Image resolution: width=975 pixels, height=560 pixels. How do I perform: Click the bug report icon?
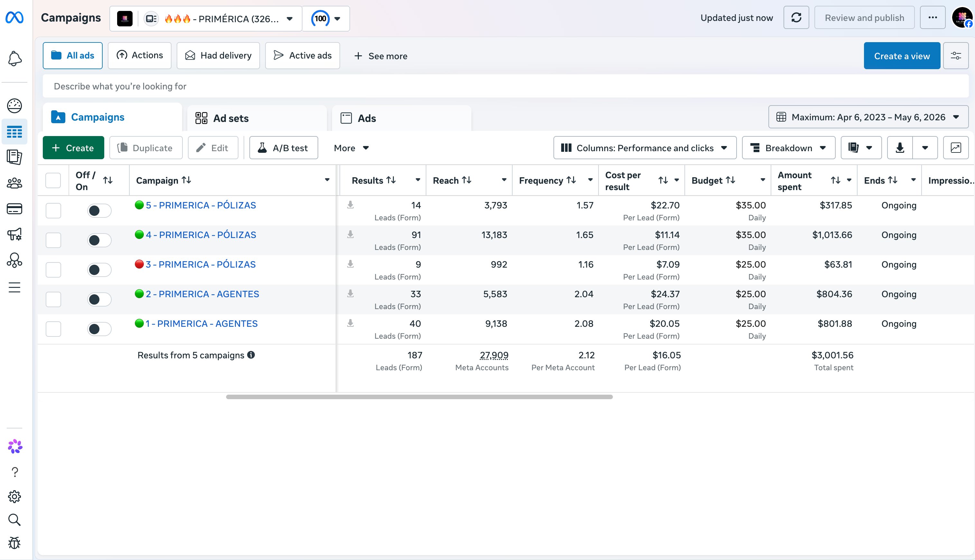[x=14, y=543]
